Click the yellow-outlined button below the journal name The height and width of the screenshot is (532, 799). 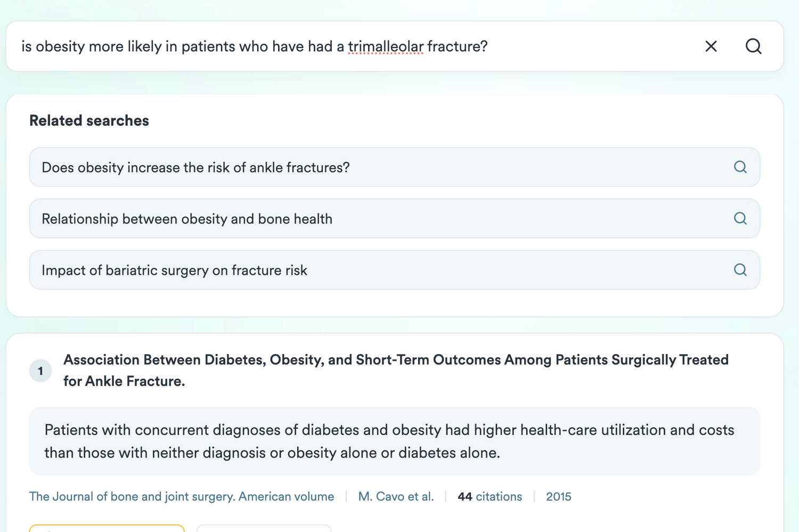point(107,528)
